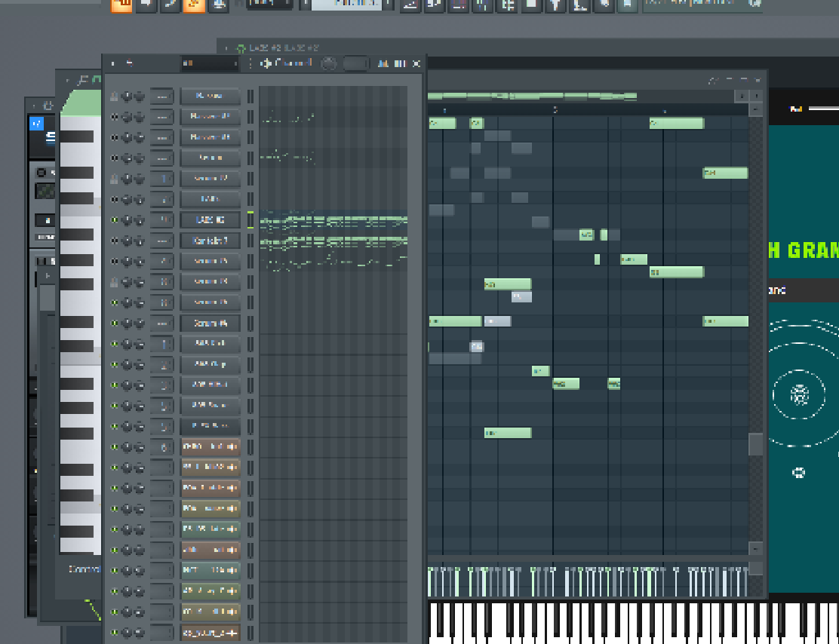Toggle the mute LED of LABS #2 channel
The height and width of the screenshot is (644, 839).
coord(114,220)
